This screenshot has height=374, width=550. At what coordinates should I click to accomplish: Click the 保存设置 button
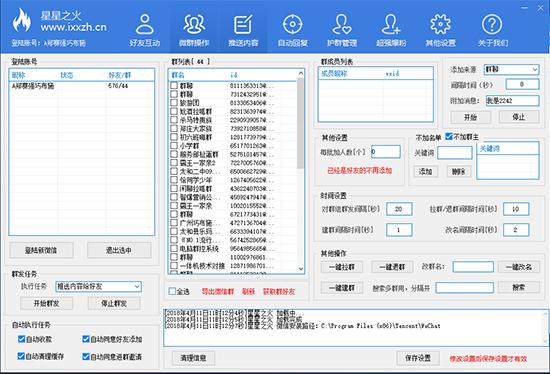[418, 358]
